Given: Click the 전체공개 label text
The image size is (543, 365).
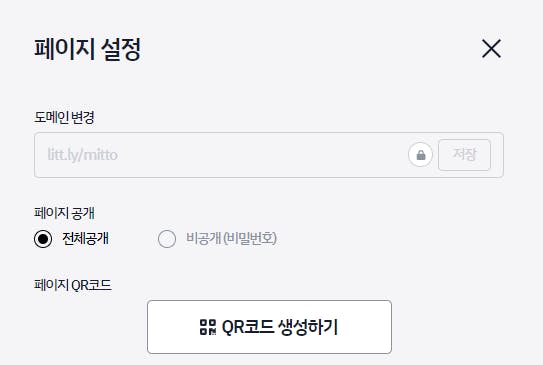Looking at the screenshot, I should tap(85, 239).
